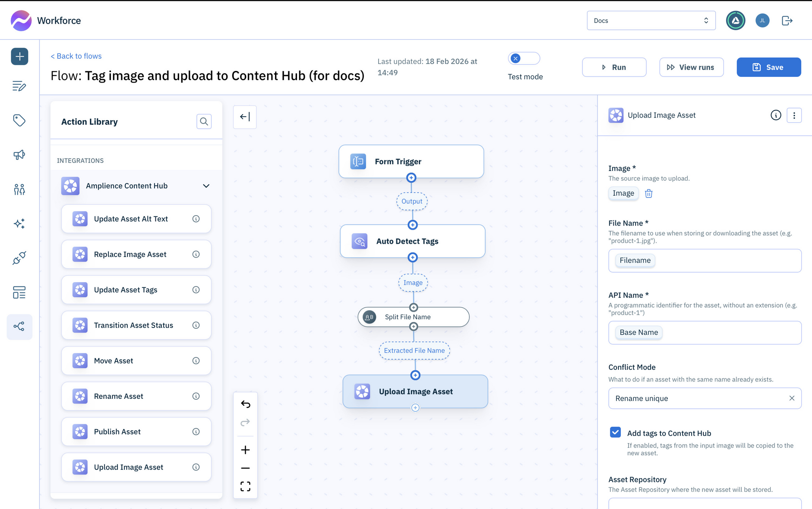Select the sparkles AI icon in sidebar
812x509 pixels.
(19, 223)
